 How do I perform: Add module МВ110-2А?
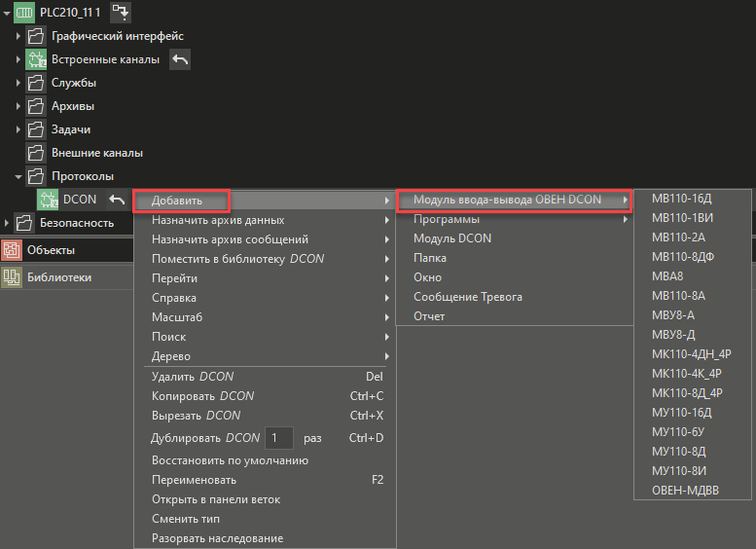pos(693,238)
